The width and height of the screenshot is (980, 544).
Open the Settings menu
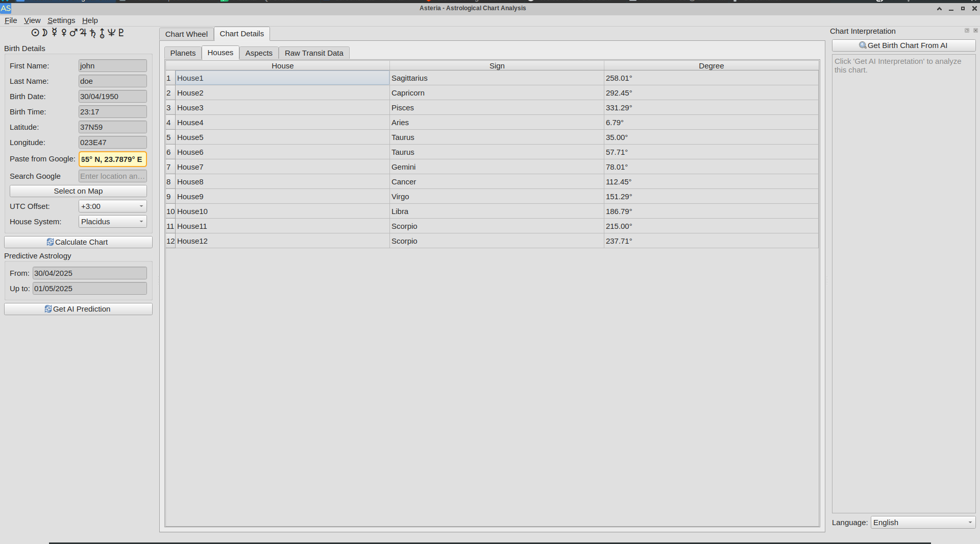pos(61,20)
